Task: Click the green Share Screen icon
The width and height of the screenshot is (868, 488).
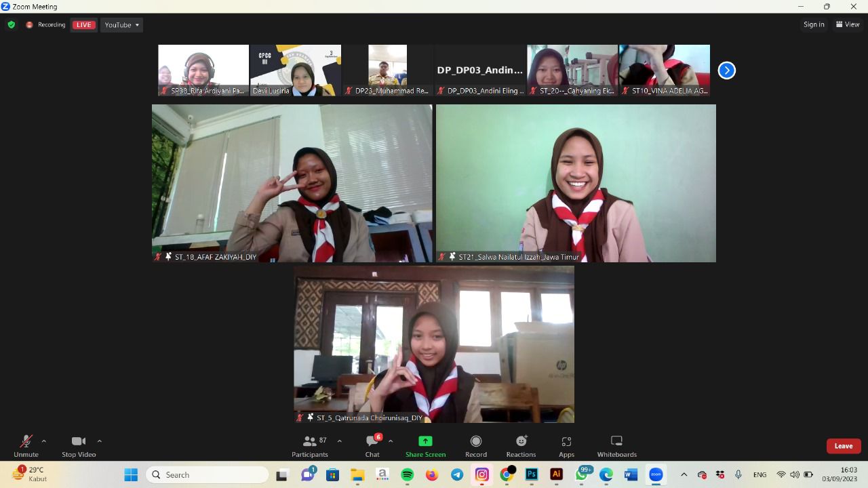Action: 425,442
